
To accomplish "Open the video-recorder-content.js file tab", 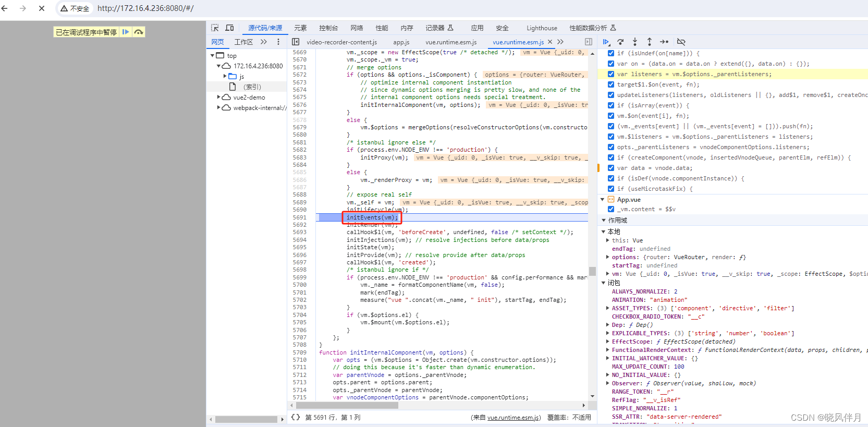I will (x=341, y=42).
